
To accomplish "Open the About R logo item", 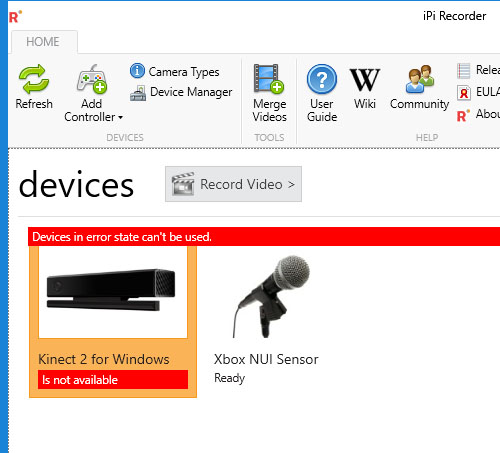I will pos(463,115).
